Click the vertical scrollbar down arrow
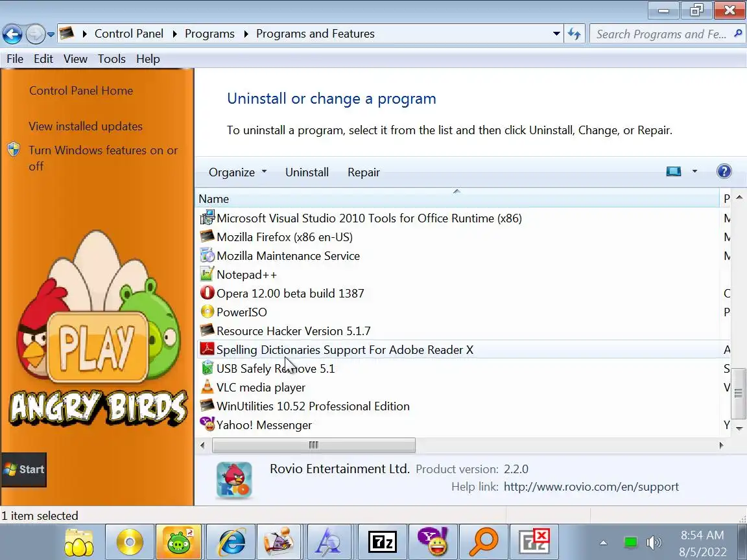Image resolution: width=747 pixels, height=560 pixels. (739, 428)
